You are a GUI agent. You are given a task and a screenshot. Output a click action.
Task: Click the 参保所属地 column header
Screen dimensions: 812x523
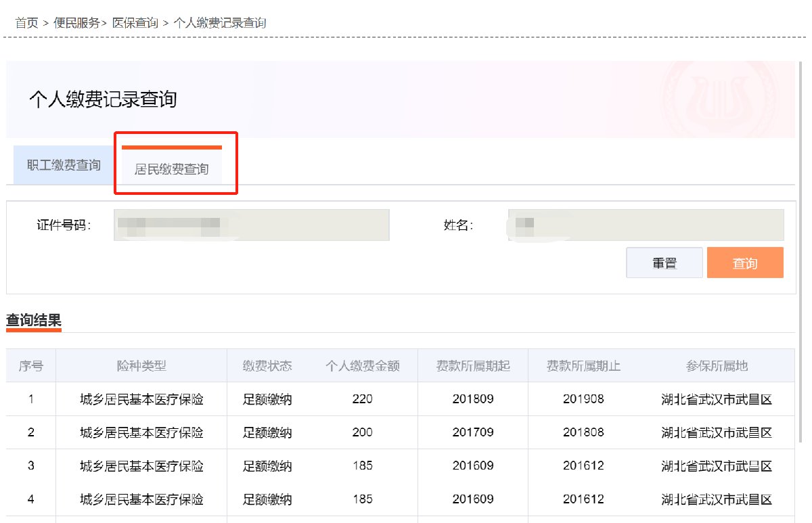click(717, 366)
